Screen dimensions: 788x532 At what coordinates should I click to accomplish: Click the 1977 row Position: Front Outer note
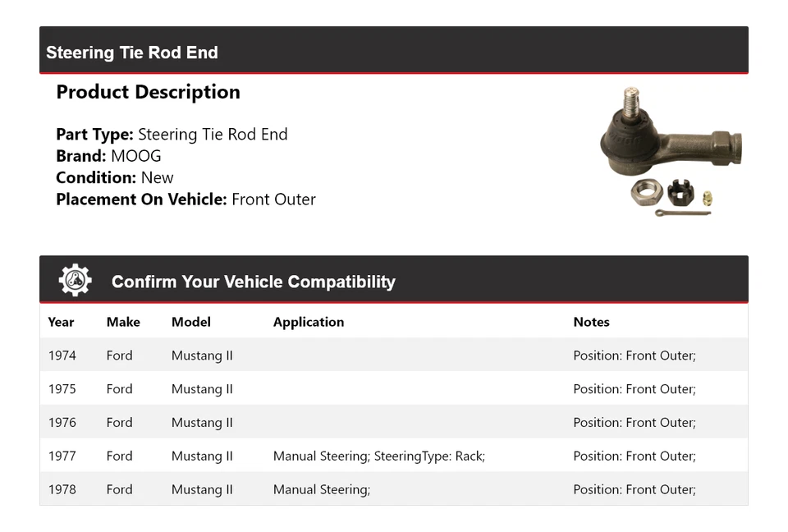pyautogui.click(x=634, y=456)
